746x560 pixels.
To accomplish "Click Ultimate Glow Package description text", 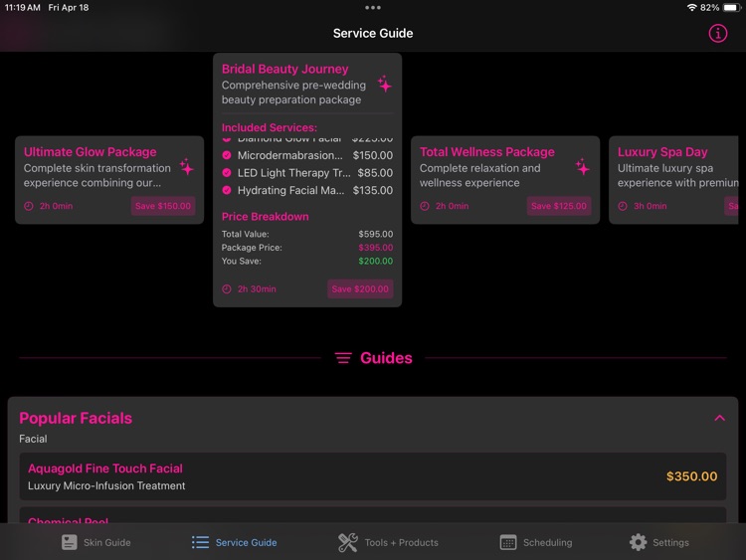I will (97, 175).
